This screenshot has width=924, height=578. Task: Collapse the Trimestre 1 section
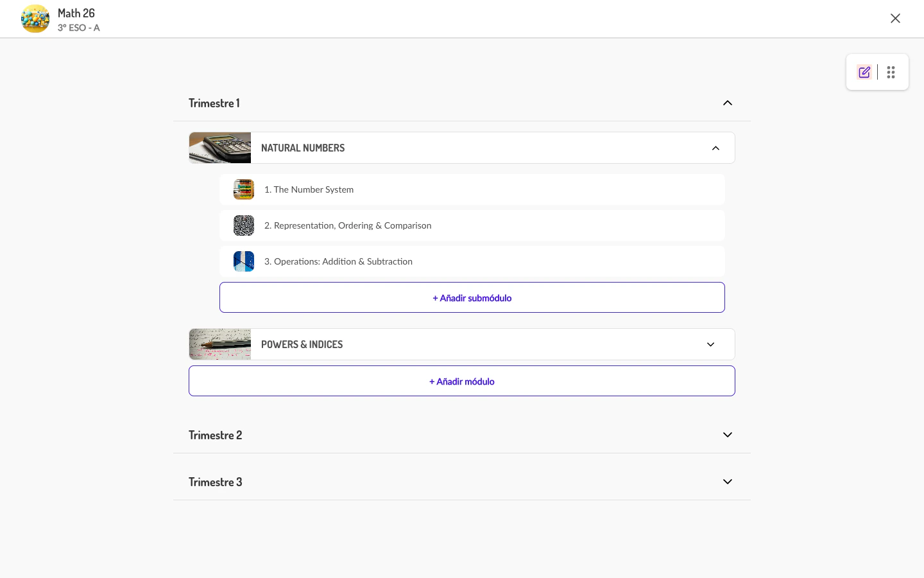pyautogui.click(x=728, y=103)
